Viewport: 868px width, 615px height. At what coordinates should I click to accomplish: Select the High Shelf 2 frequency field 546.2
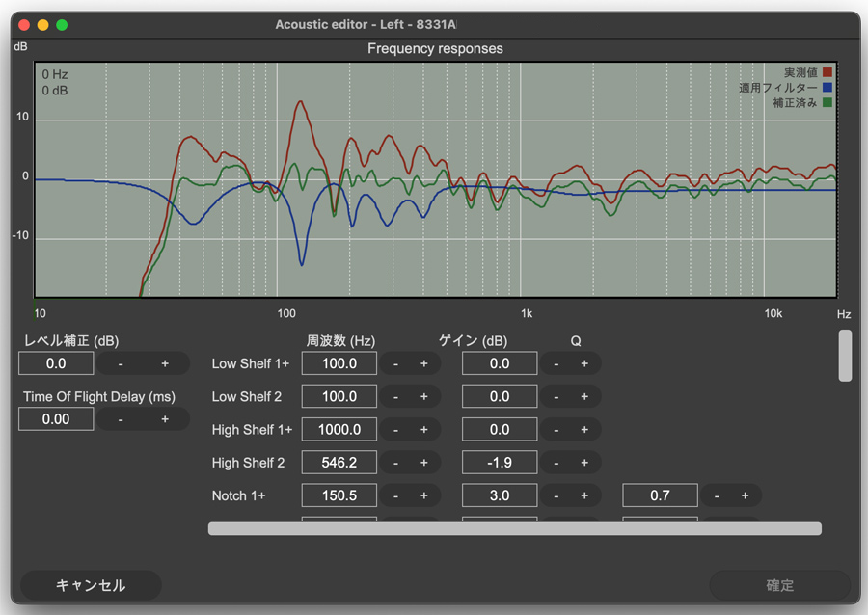339,463
